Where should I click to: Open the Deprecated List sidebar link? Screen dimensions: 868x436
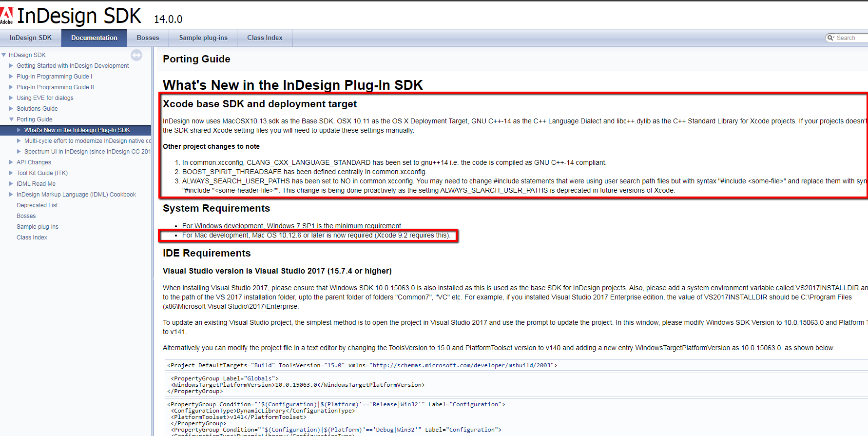coord(37,205)
